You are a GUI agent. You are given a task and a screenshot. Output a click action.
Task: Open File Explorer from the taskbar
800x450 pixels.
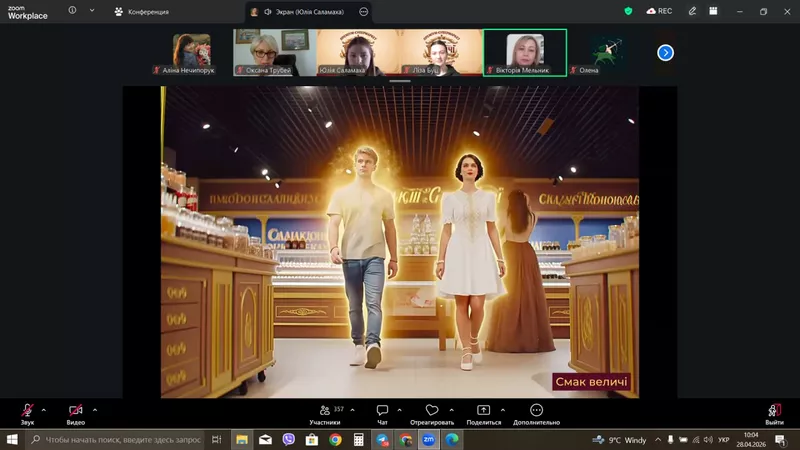(242, 439)
